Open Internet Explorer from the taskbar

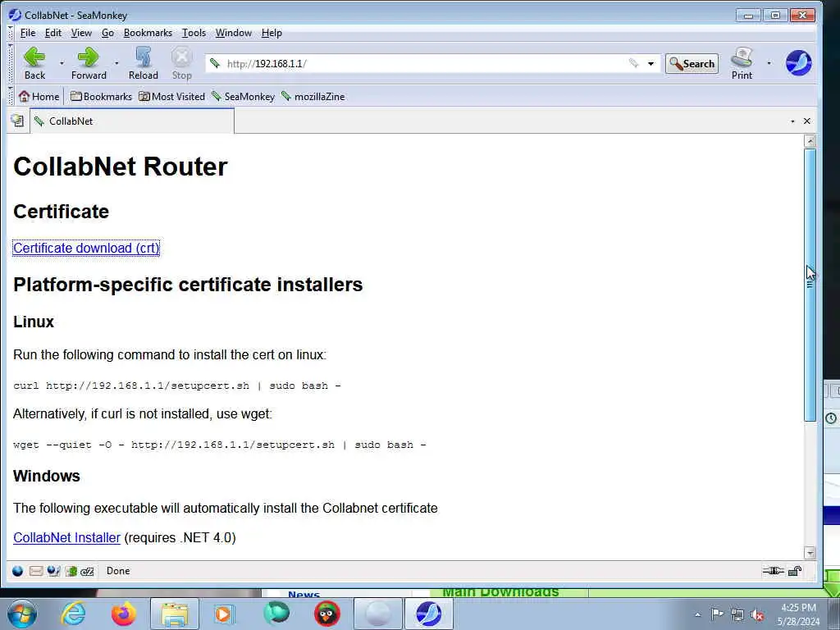pos(73,614)
